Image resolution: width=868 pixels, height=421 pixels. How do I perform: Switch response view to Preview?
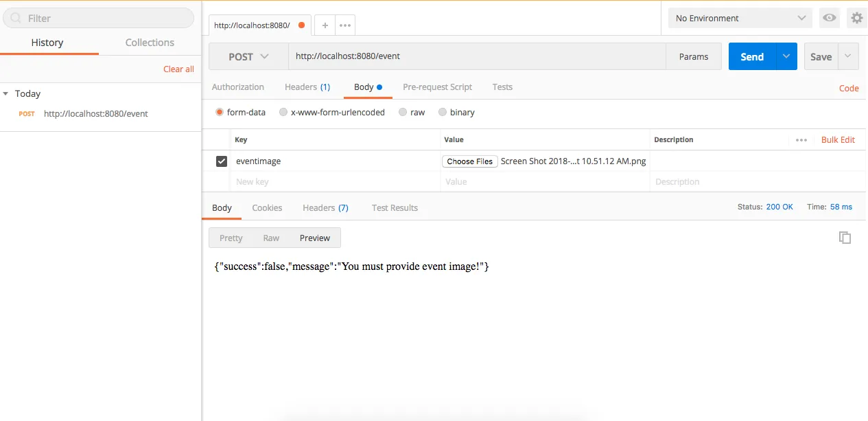[x=315, y=238]
